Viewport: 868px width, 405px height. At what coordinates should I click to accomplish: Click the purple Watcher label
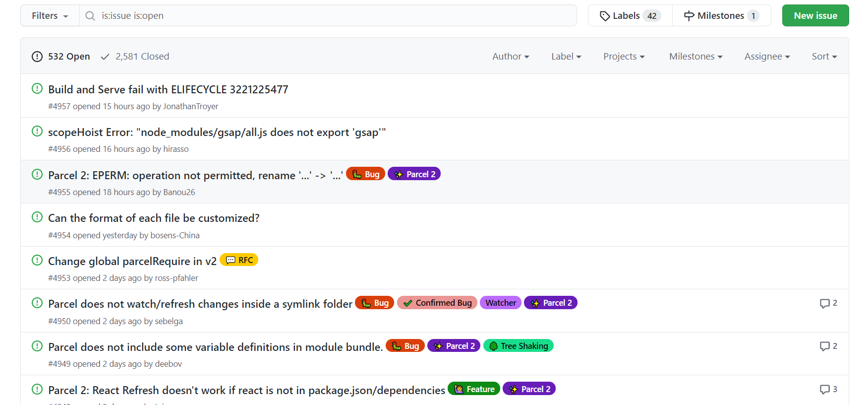point(500,303)
